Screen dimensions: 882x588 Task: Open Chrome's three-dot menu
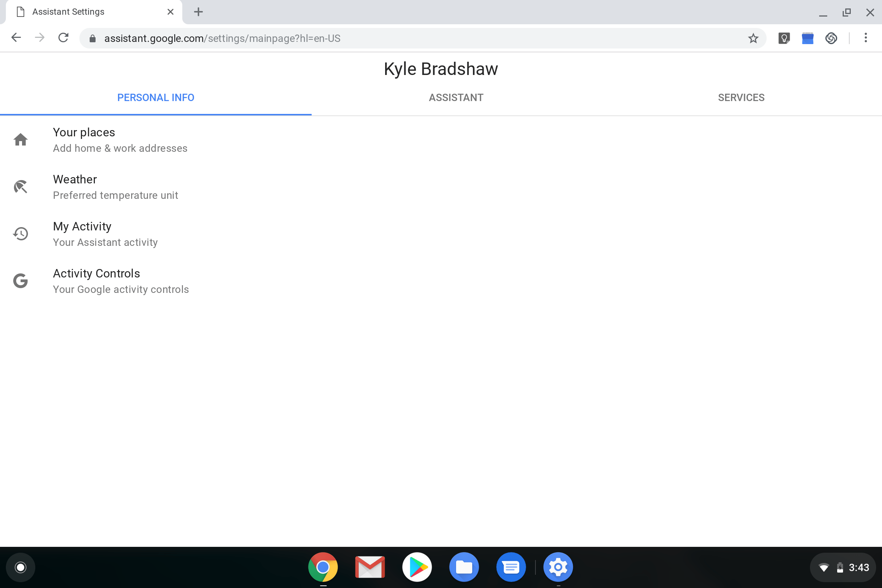865,38
